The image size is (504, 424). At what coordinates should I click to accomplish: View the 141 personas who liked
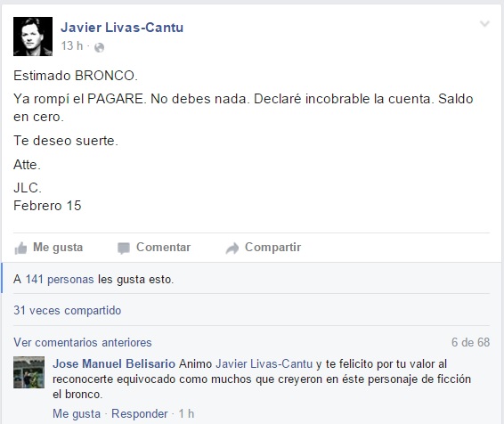60,280
